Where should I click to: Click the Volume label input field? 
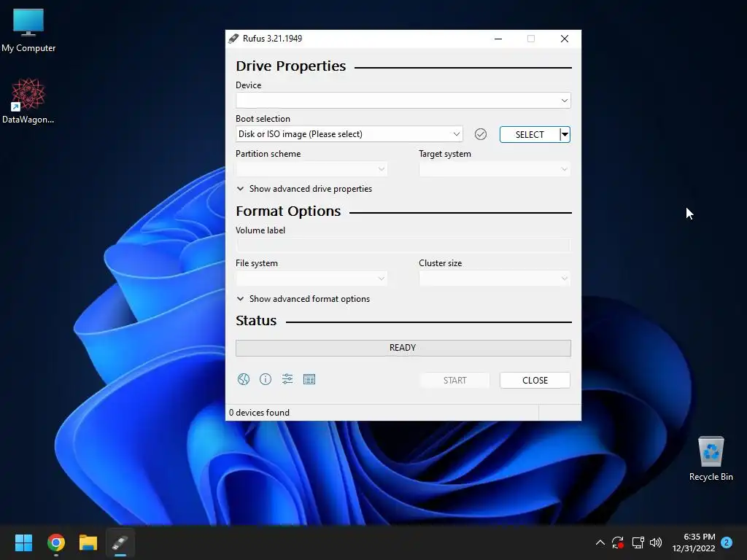click(x=403, y=245)
